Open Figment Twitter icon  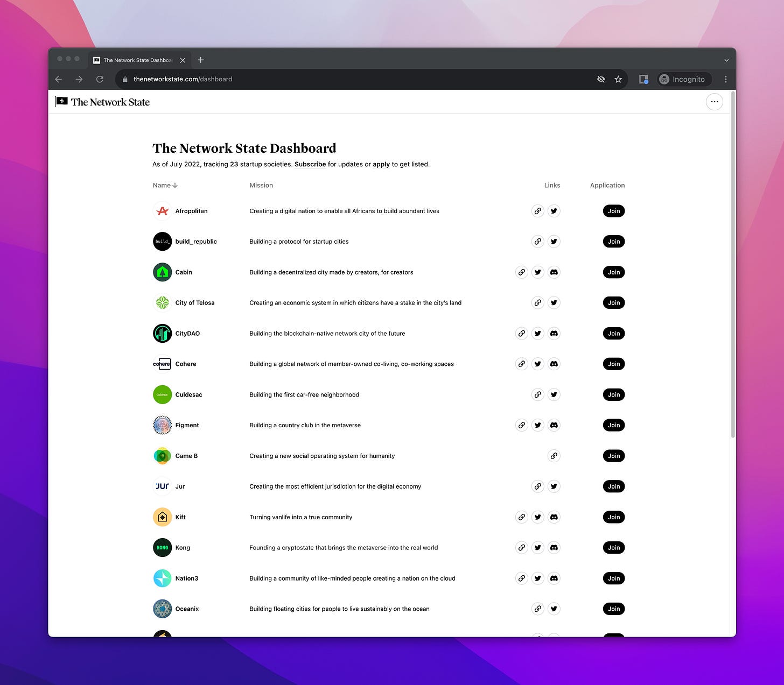[x=537, y=425]
